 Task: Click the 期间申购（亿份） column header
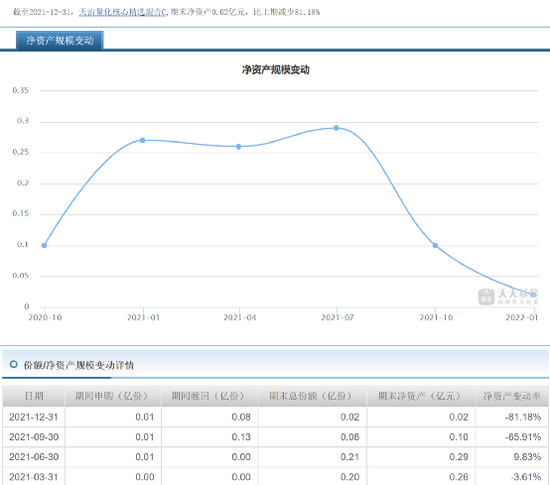pos(113,396)
